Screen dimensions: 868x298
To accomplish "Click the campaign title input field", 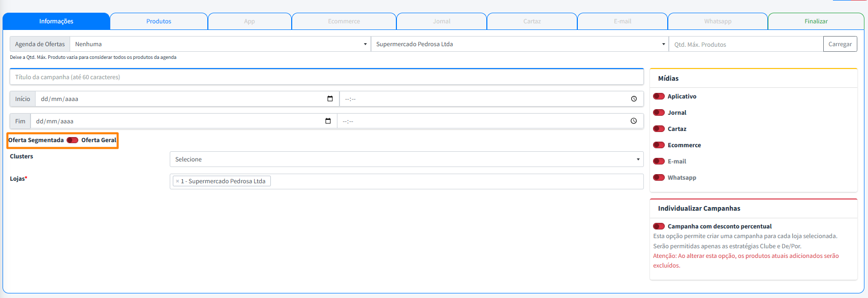I will point(326,77).
